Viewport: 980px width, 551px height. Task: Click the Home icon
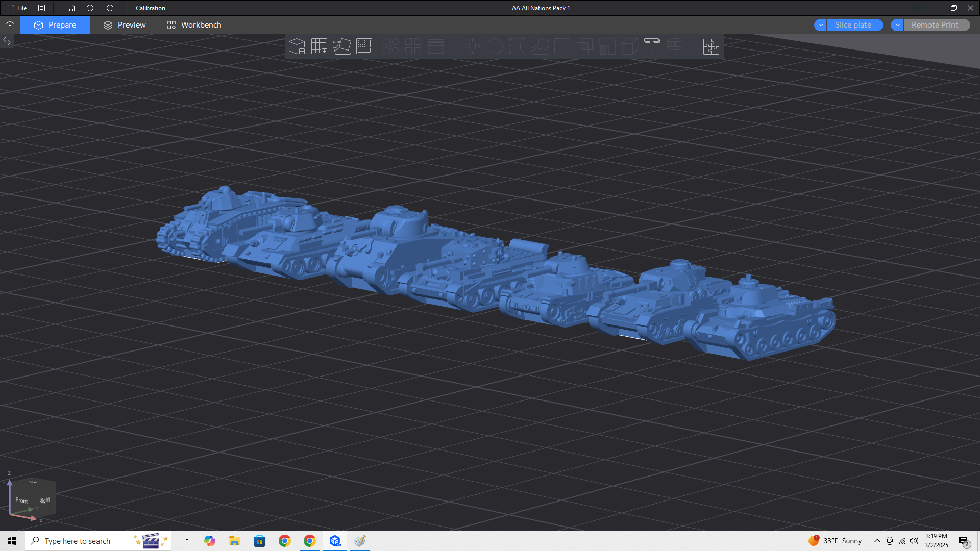[x=10, y=25]
